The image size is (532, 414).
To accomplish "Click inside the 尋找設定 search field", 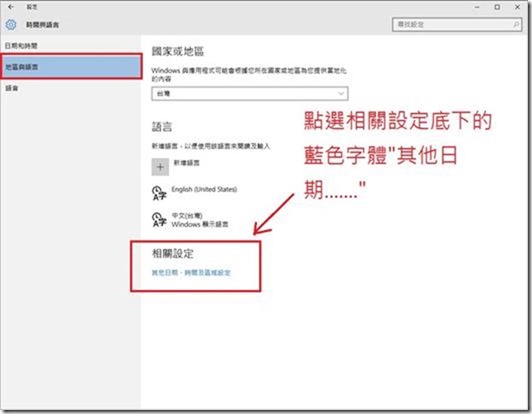I will point(457,24).
